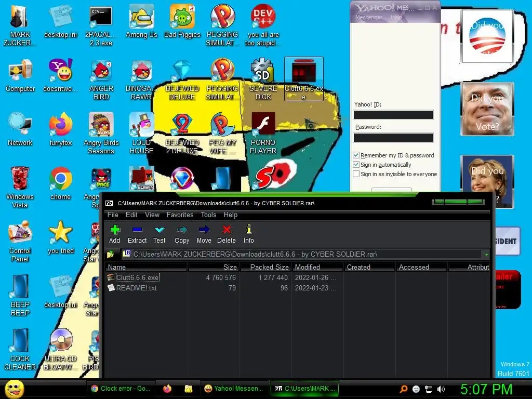Hit the red Delete toolbar icon
This screenshot has height=399, width=532.
(227, 234)
